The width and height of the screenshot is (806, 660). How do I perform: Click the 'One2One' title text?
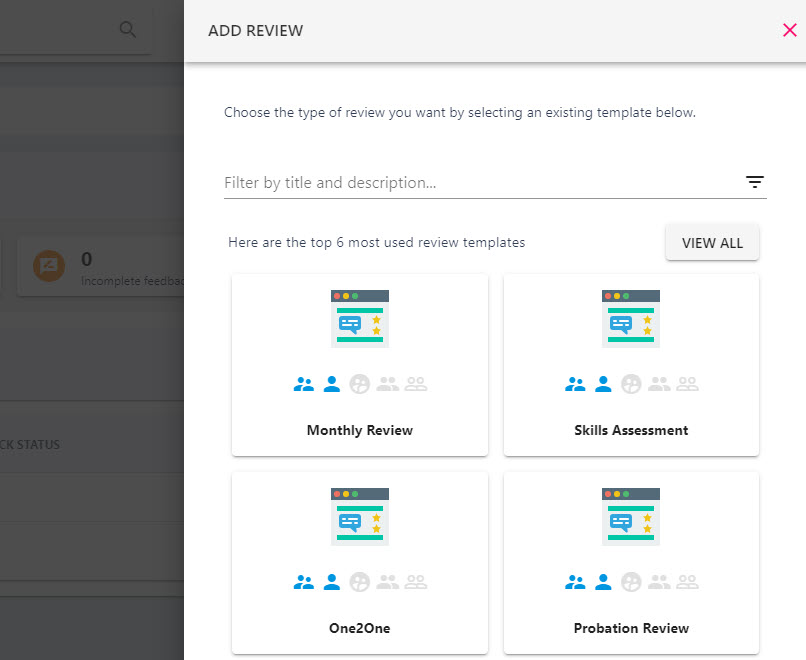coord(360,628)
